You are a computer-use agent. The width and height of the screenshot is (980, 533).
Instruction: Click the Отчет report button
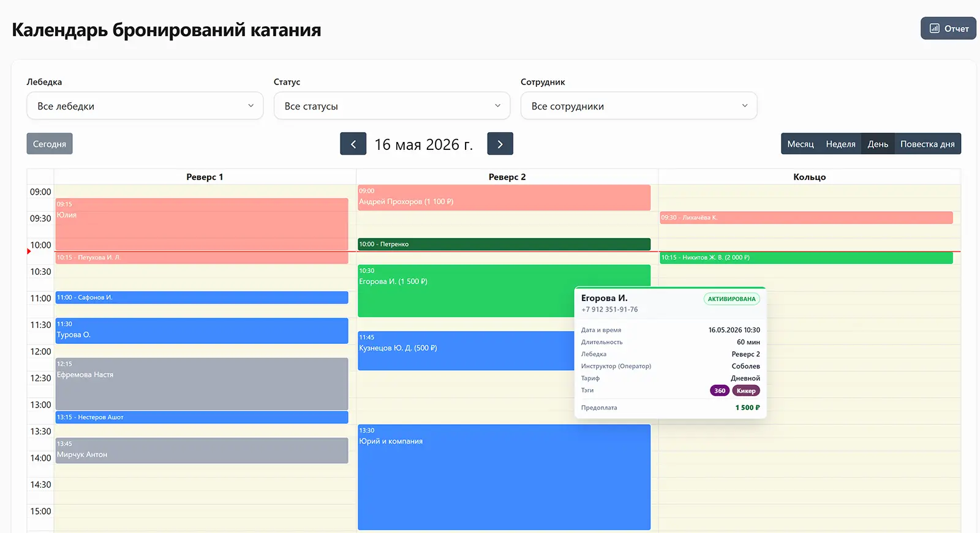tap(948, 28)
